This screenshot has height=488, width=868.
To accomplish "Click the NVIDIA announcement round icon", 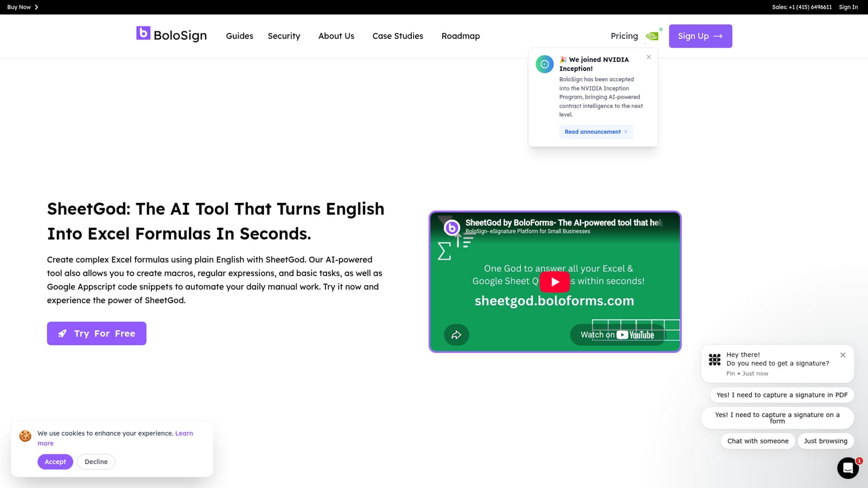I will tap(545, 64).
